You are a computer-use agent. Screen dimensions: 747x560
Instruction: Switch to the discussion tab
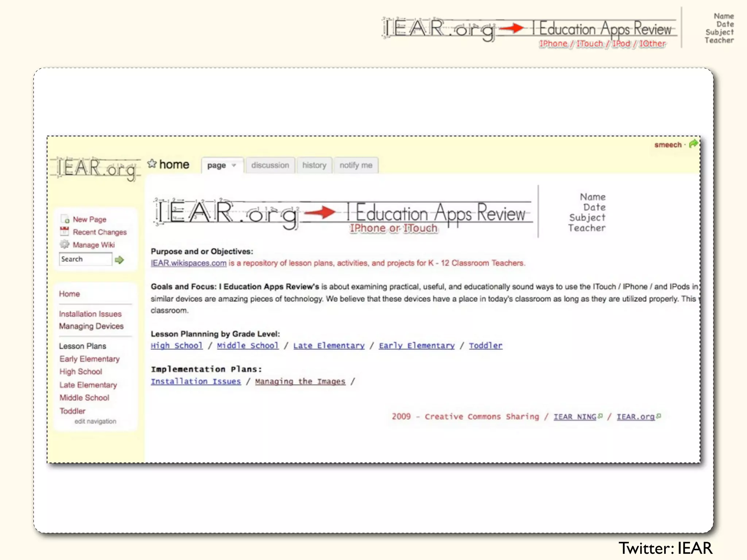click(x=270, y=165)
